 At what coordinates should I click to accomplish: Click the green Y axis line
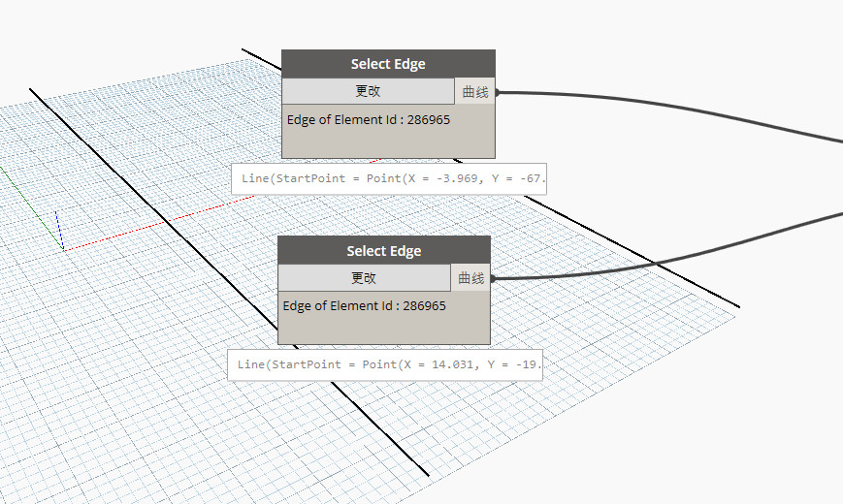tap(4, 175)
